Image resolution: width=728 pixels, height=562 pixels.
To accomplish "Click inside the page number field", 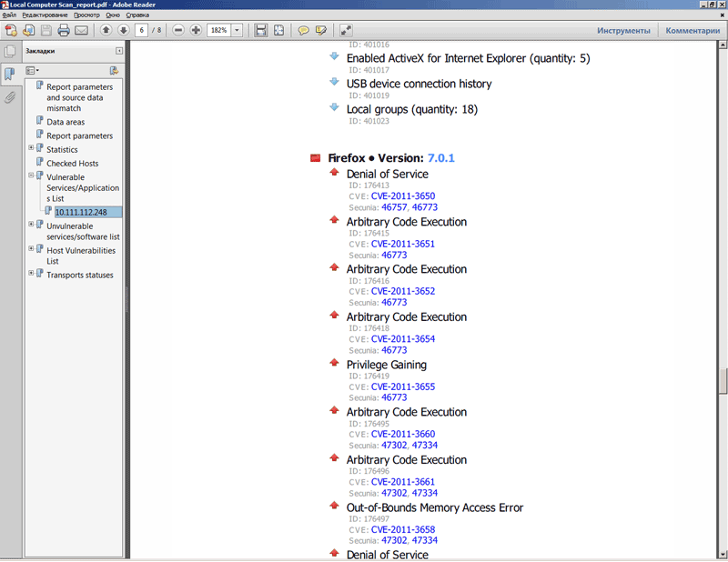I will (142, 29).
